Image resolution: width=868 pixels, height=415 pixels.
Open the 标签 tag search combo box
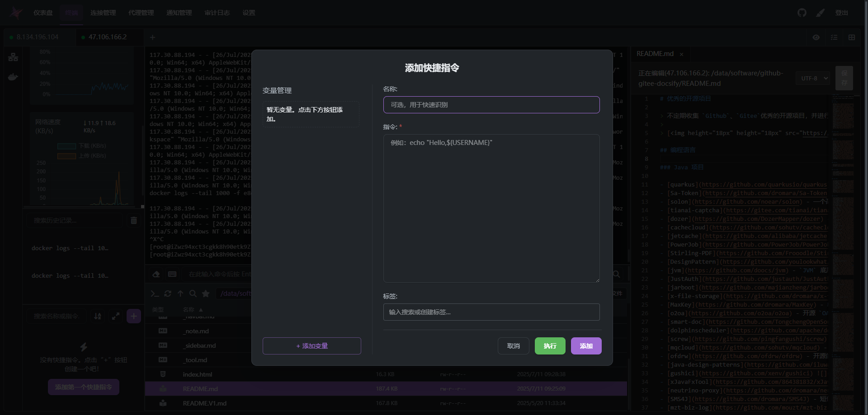click(x=491, y=312)
